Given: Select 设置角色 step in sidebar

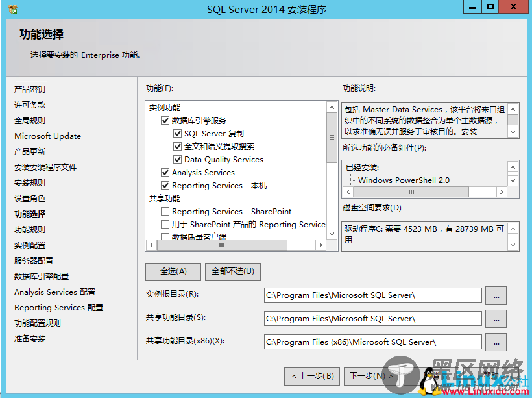Looking at the screenshot, I should pyautogui.click(x=29, y=199).
